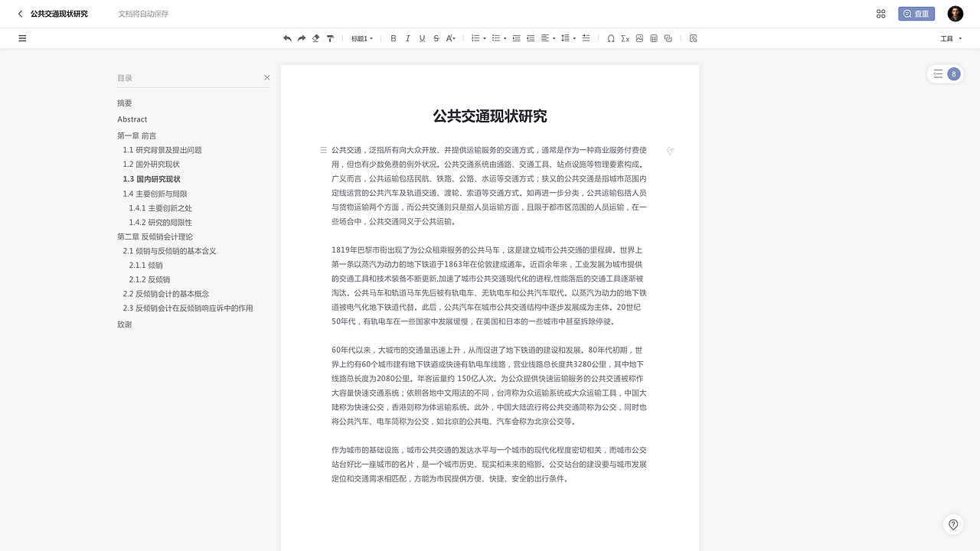Toggle underline formatting
This screenshot has width=980, height=551.
(422, 38)
